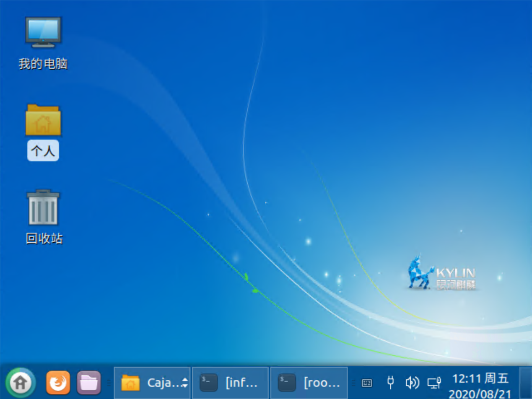Click the 我的电脑 text label

coord(43,64)
